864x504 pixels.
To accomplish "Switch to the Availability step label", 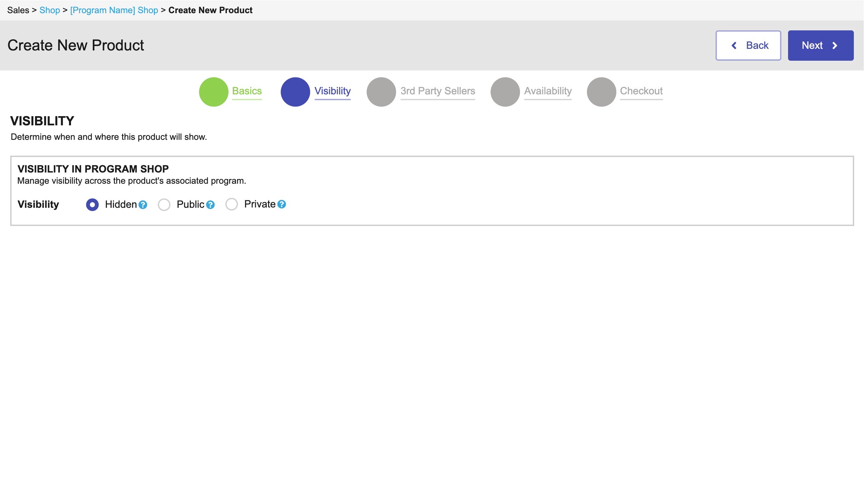I will tap(548, 91).
